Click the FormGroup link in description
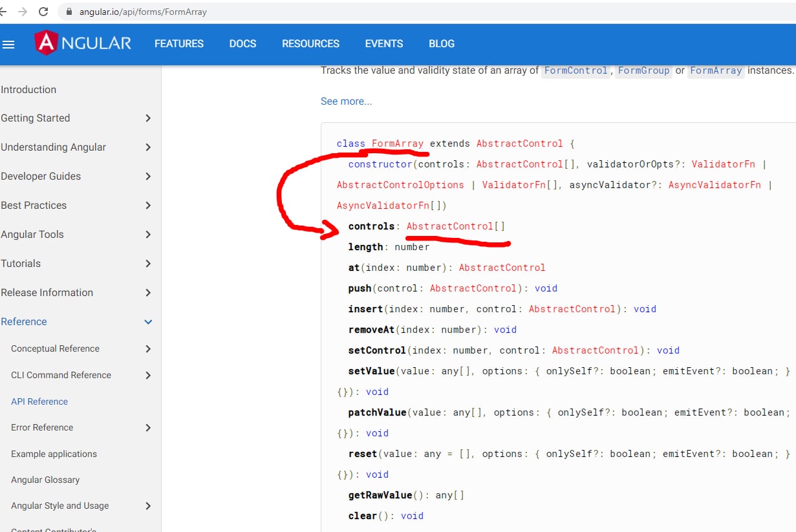Image resolution: width=796 pixels, height=532 pixels. tap(643, 70)
